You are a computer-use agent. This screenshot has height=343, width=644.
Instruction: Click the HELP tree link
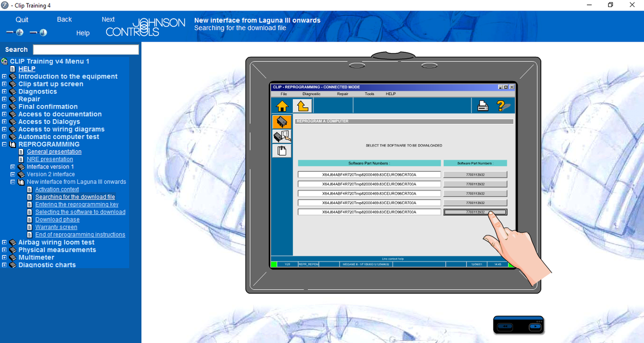pos(27,69)
